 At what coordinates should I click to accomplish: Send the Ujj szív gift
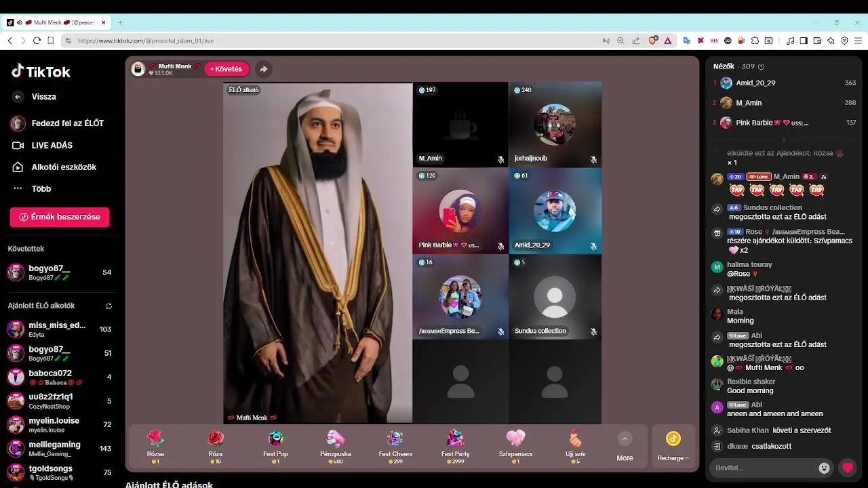(576, 446)
